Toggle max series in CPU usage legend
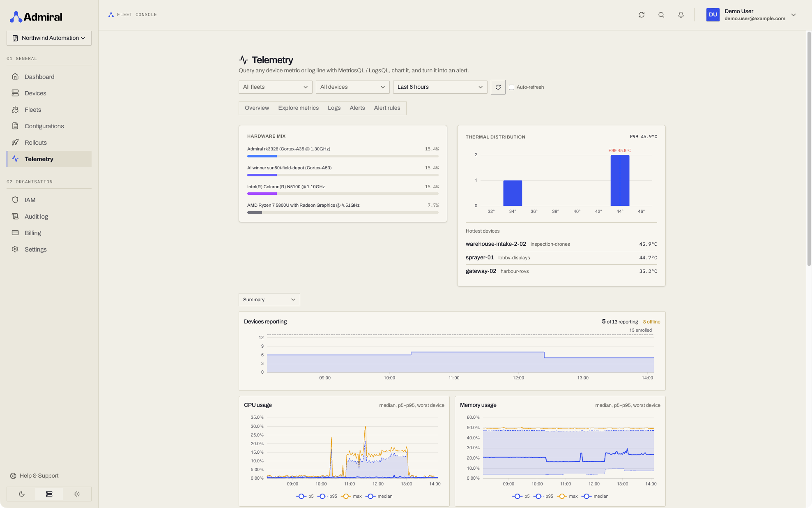The height and width of the screenshot is (508, 812). (x=352, y=496)
